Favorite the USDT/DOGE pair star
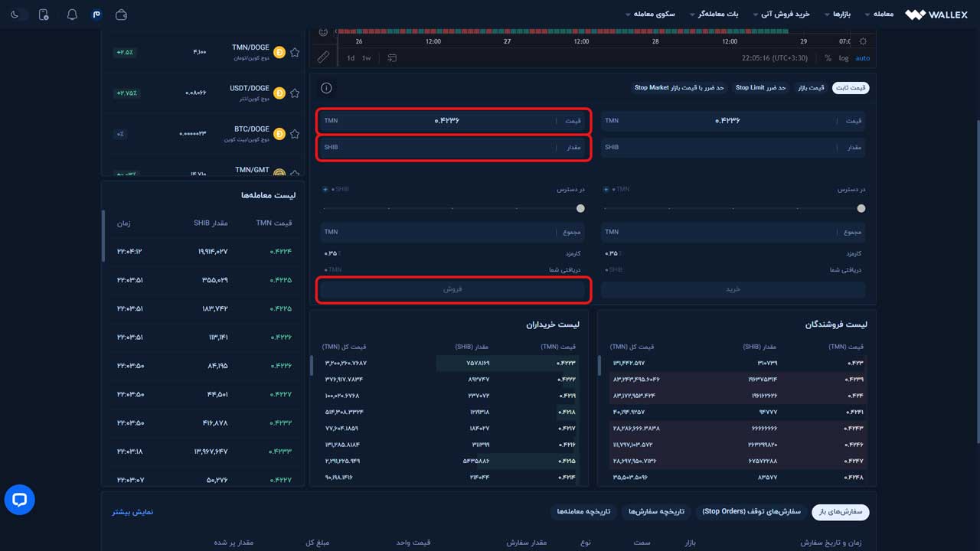This screenshot has height=551, width=980. point(295,93)
